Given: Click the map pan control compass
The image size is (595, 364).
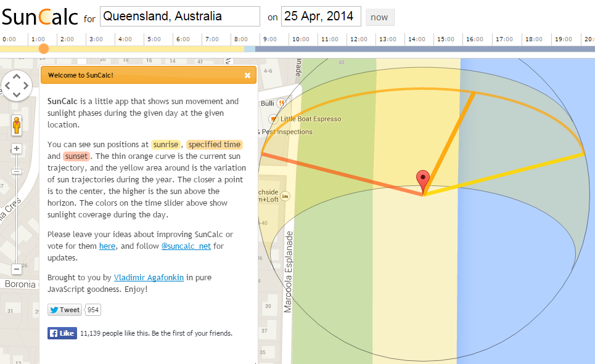Looking at the screenshot, I should 17,86.
